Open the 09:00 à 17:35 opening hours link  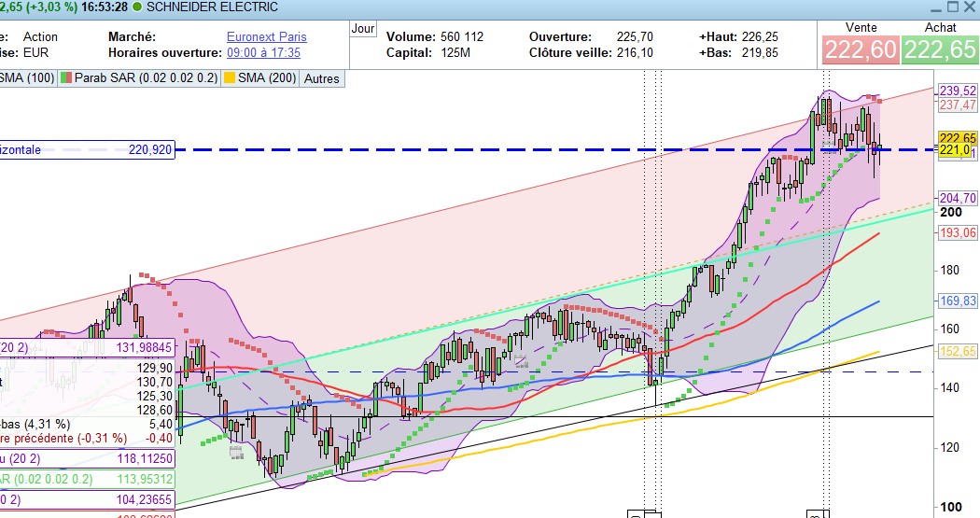tap(264, 52)
